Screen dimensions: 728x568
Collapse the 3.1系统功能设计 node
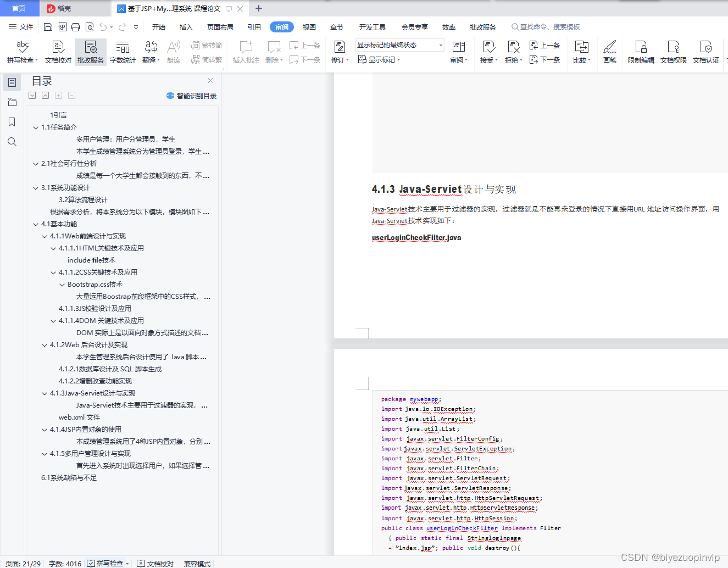pos(36,188)
